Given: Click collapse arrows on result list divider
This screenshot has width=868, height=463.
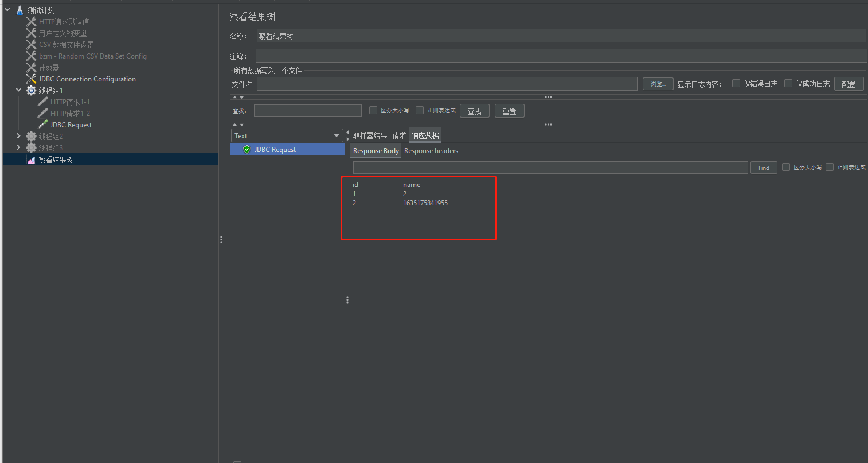Looking at the screenshot, I should tap(347, 135).
